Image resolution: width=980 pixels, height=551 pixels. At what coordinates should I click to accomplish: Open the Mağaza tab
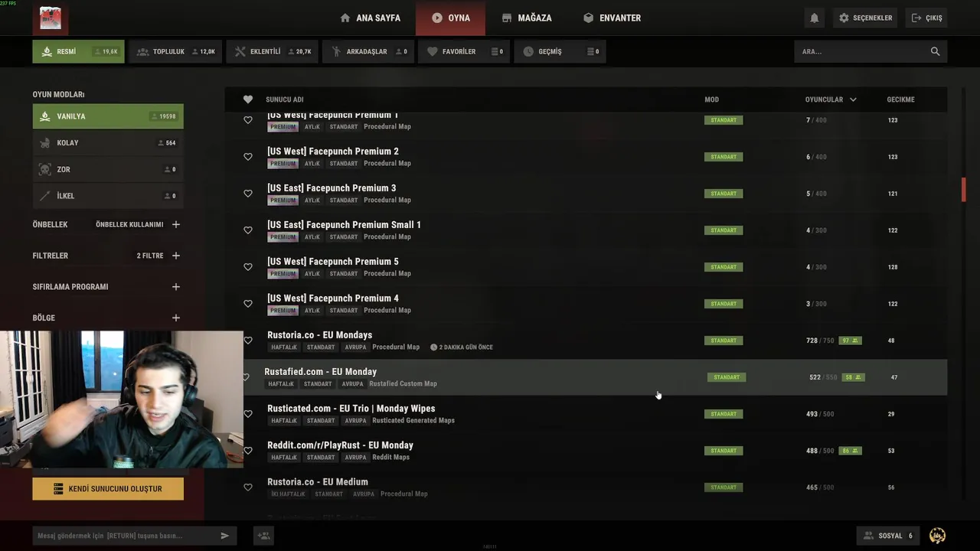527,18
